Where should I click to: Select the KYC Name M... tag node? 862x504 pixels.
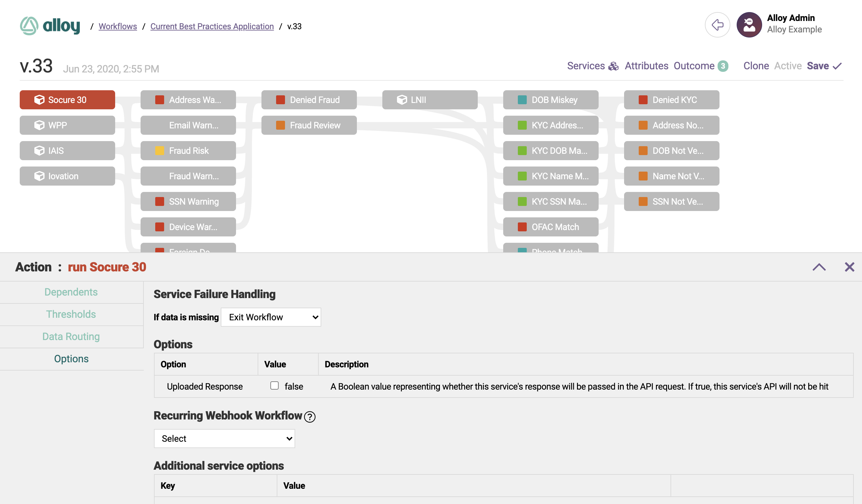click(x=551, y=176)
